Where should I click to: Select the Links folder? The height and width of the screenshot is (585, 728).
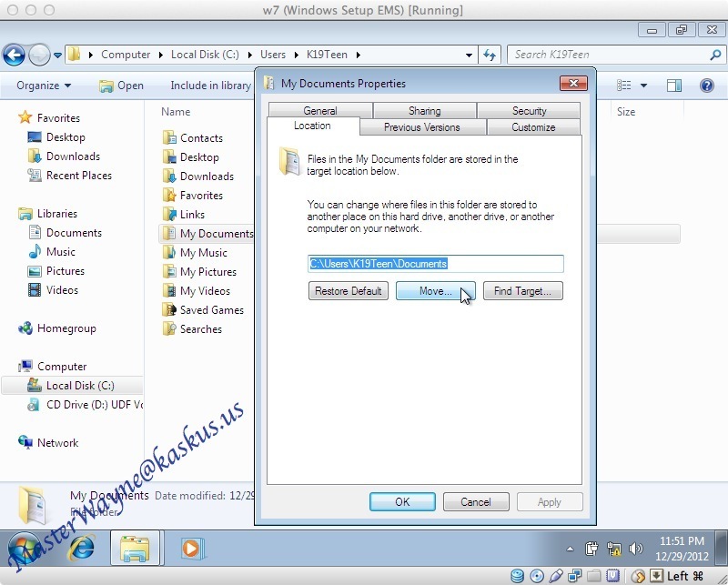click(x=184, y=214)
